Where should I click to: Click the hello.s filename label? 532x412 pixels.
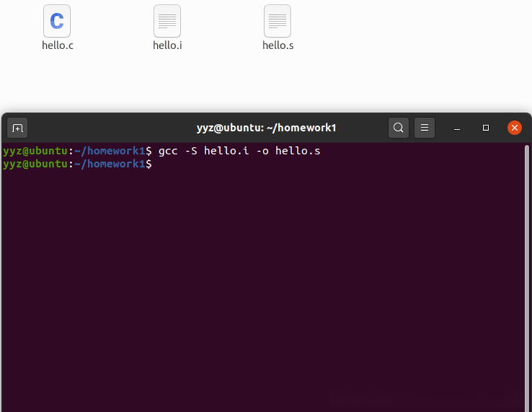coord(277,46)
